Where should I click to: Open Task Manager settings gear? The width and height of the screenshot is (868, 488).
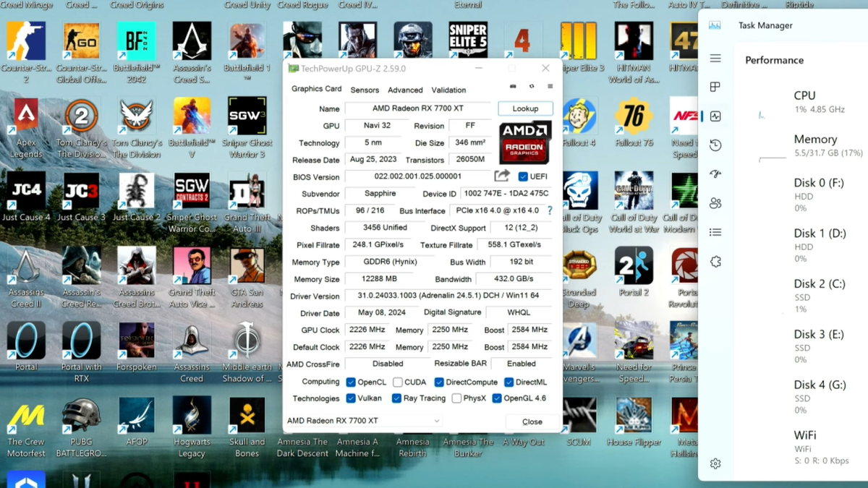pos(715,463)
